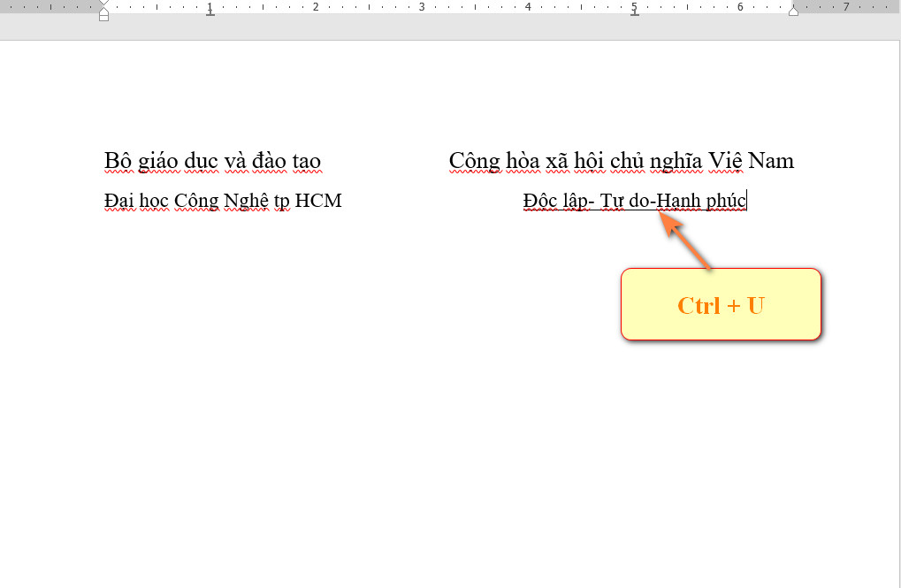Click the word "Đại" in the second line
The width and height of the screenshot is (901, 588).
click(x=119, y=201)
